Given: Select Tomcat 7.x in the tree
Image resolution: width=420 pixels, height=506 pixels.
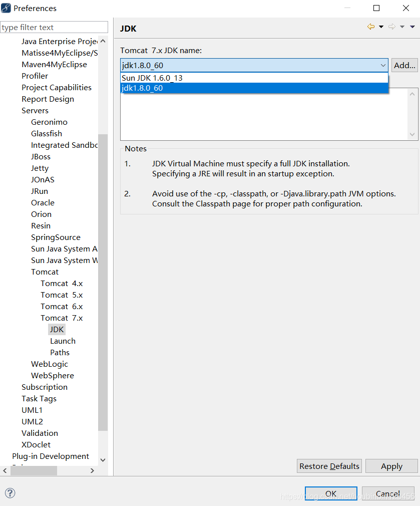Looking at the screenshot, I should click(x=62, y=318).
